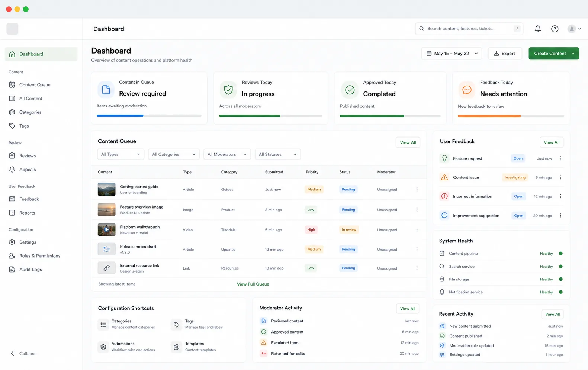Click the Submitted column header
588x370 pixels.
tap(274, 172)
